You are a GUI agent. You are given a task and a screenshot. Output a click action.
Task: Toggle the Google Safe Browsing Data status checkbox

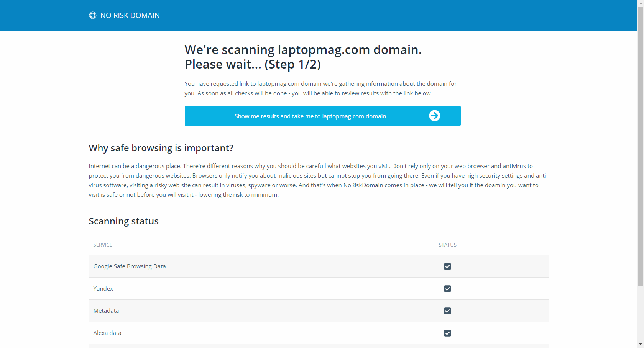[x=447, y=266]
